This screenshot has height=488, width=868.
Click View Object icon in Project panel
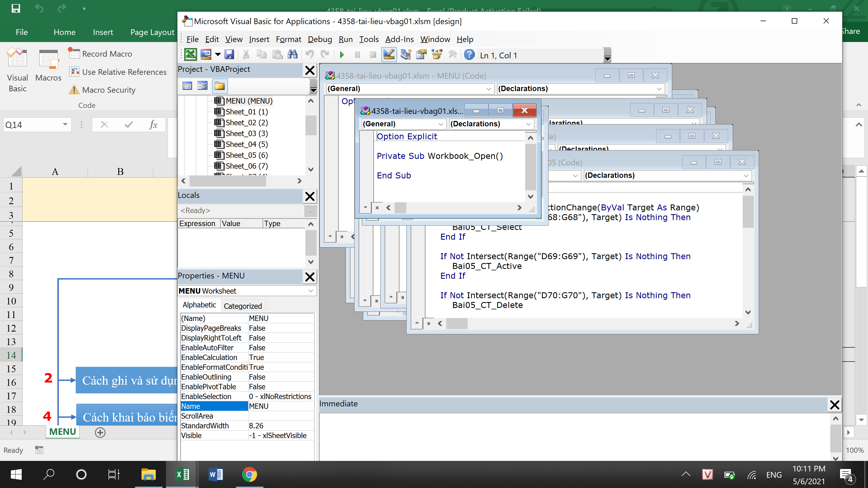coord(203,86)
